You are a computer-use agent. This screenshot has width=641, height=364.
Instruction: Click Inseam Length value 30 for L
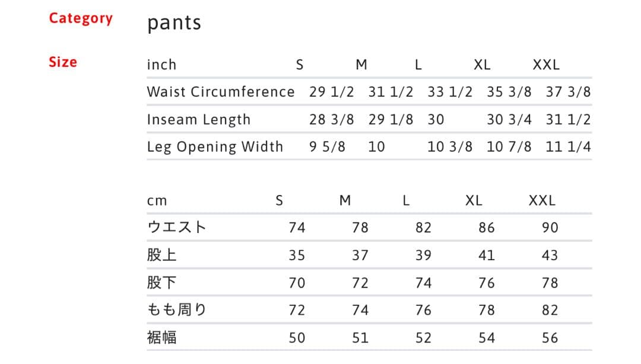tap(436, 120)
